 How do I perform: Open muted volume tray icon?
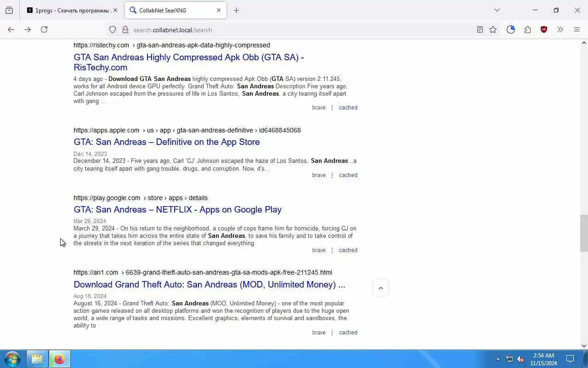[x=520, y=359]
